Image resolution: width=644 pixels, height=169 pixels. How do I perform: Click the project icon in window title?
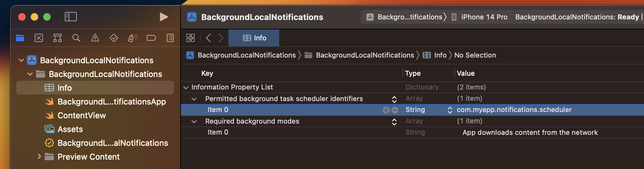[192, 17]
